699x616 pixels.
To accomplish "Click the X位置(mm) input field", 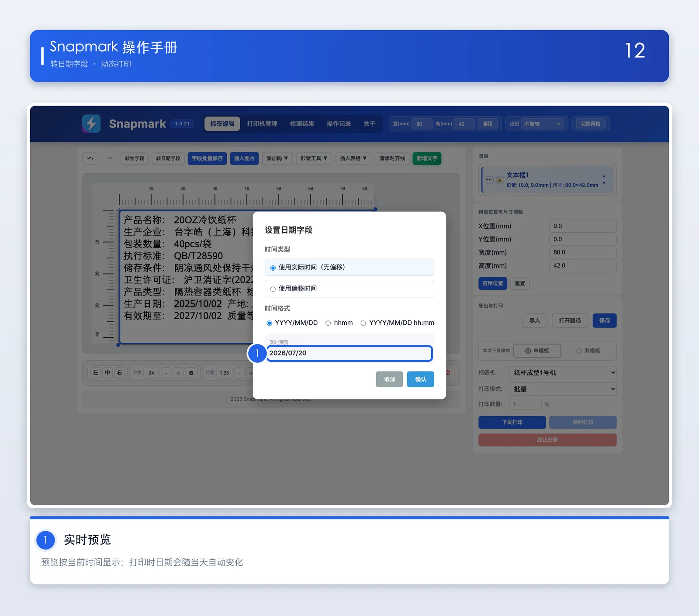I will (x=583, y=226).
